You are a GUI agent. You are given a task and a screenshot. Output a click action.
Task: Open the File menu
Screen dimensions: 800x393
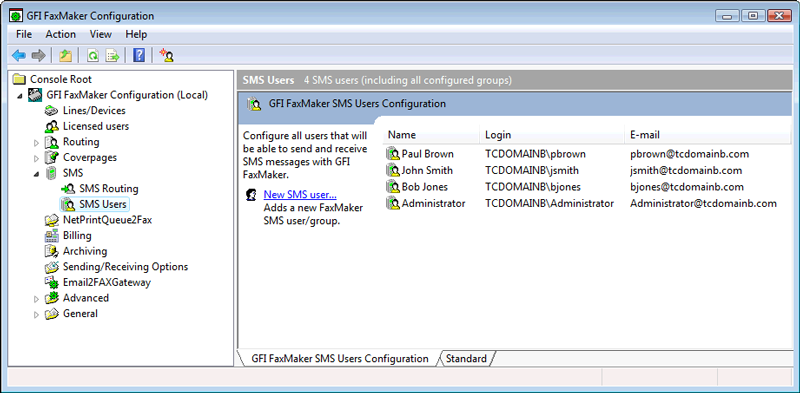point(24,34)
